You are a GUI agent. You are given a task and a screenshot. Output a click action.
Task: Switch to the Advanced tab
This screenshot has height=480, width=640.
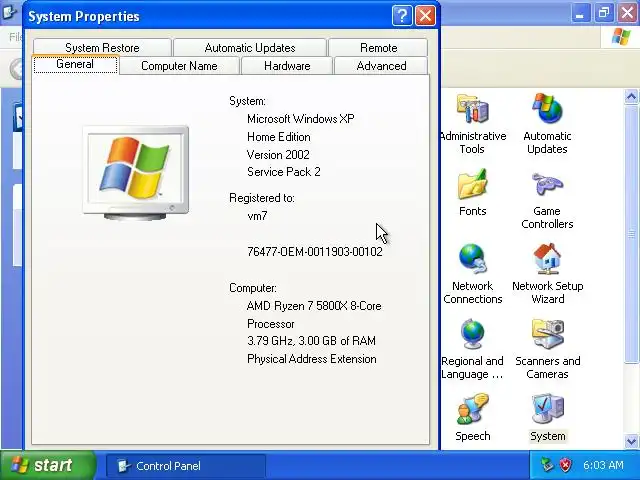click(x=381, y=66)
